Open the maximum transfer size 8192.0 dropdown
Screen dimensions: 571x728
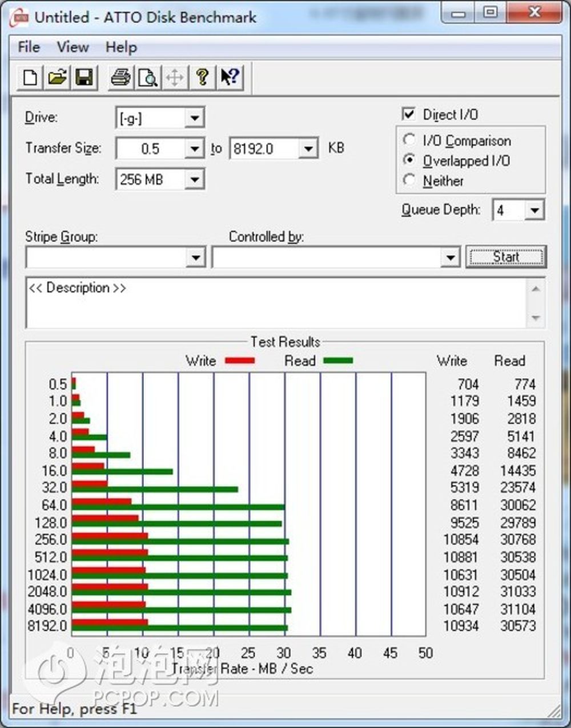tap(308, 149)
